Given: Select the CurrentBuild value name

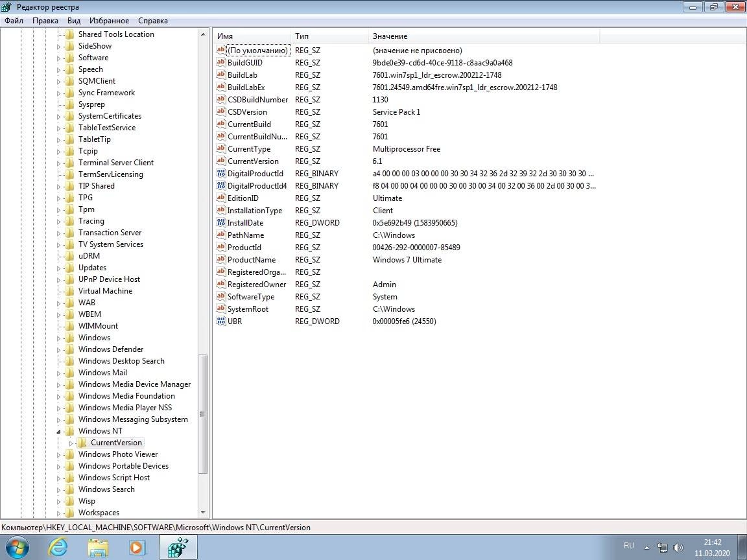Looking at the screenshot, I should click(249, 124).
